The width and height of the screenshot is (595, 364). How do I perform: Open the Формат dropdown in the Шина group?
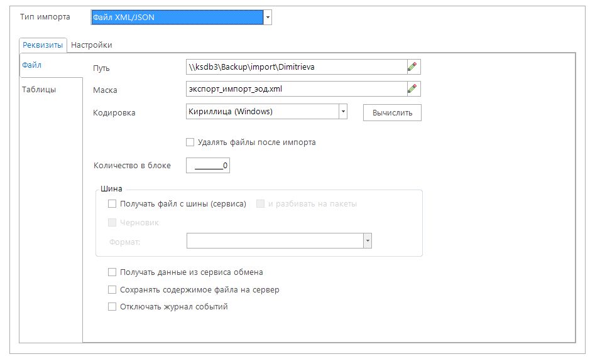coord(368,241)
